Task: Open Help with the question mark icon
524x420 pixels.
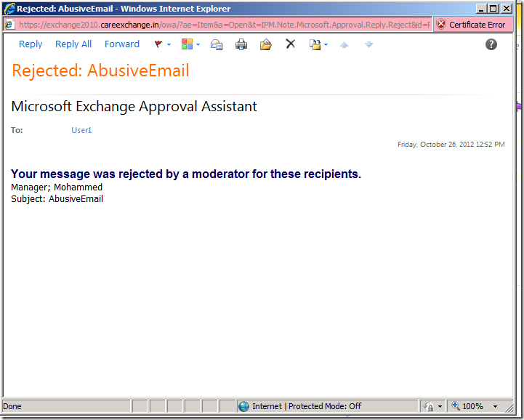Action: tap(491, 44)
